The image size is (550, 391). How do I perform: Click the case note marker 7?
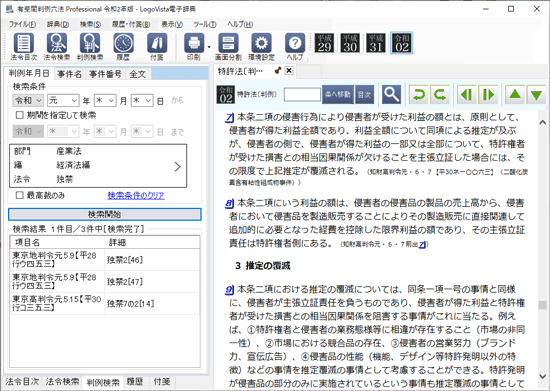coord(229,117)
